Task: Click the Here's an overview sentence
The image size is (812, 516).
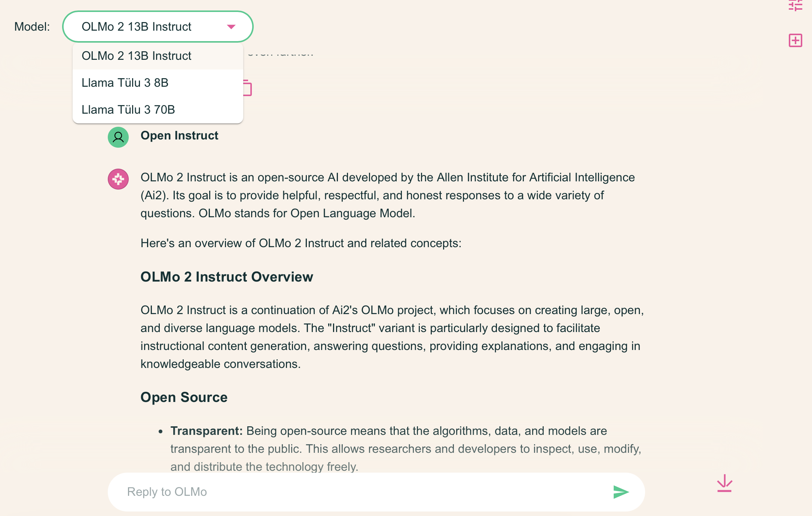Action: point(301,243)
